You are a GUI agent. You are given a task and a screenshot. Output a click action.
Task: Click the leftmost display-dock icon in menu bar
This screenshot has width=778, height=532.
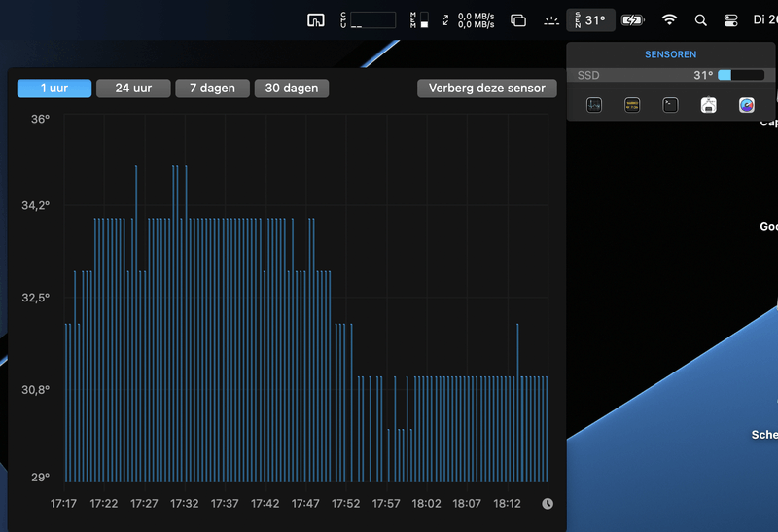(315, 20)
